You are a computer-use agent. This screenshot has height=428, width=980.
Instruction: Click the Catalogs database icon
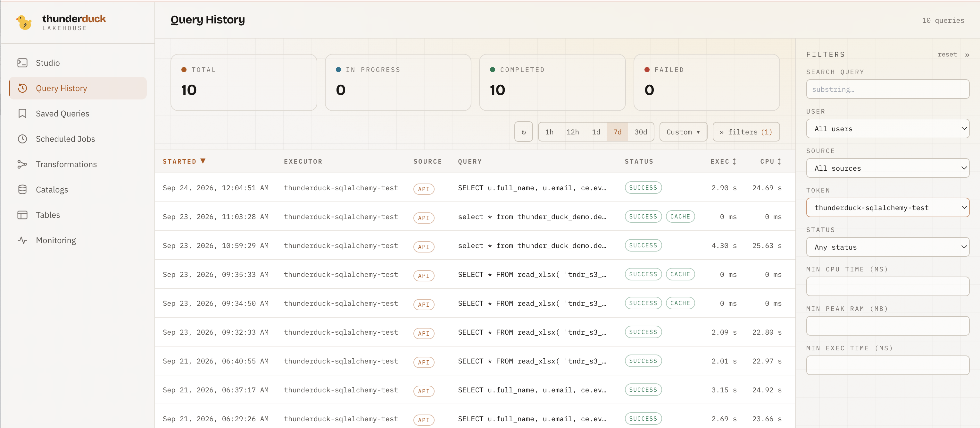(22, 190)
